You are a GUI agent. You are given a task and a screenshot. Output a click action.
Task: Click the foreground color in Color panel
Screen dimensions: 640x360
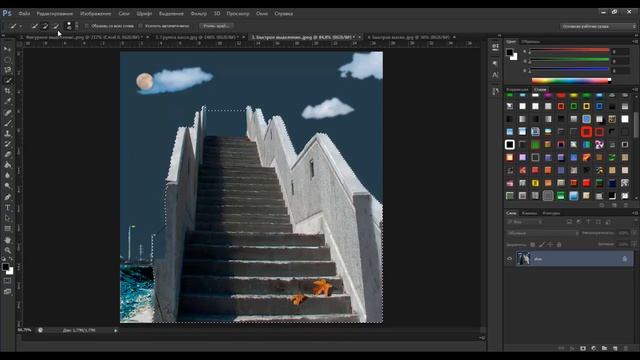coord(509,52)
